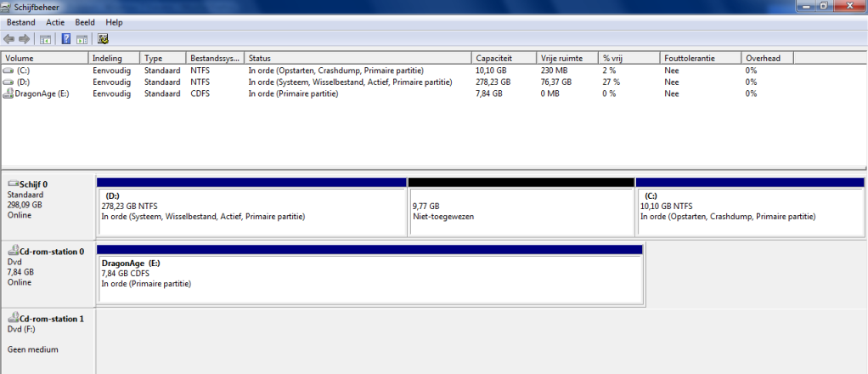Sort by the Capaciteit column header
The height and width of the screenshot is (374, 868).
[493, 58]
